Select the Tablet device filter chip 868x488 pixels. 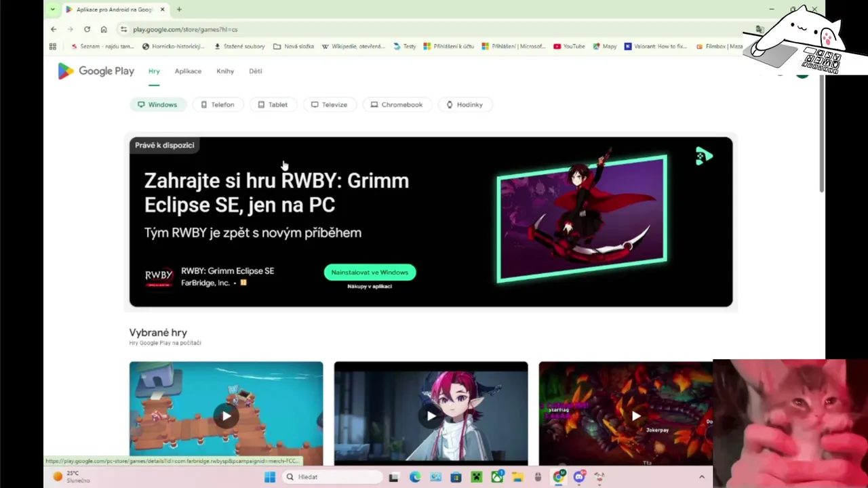click(273, 104)
